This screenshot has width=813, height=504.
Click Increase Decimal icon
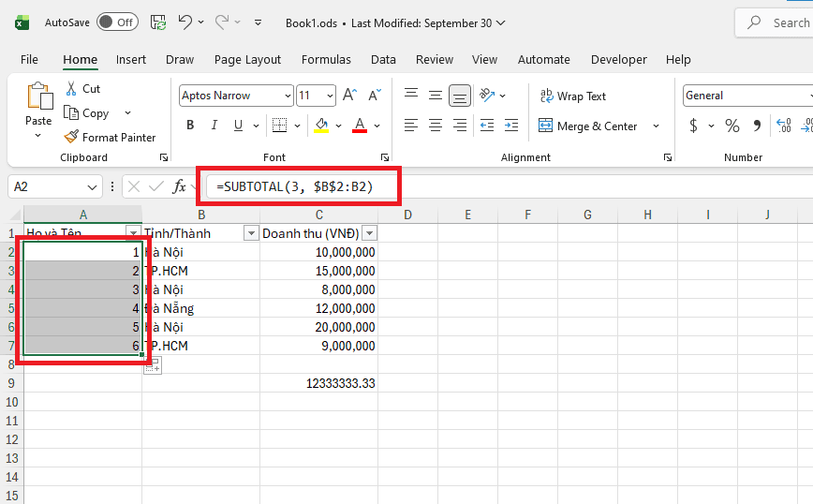point(783,126)
